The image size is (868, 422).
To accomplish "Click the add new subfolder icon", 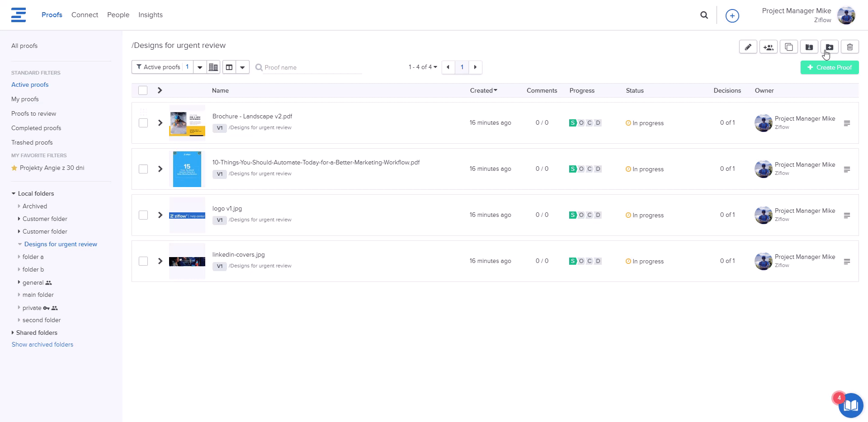I will (830, 47).
